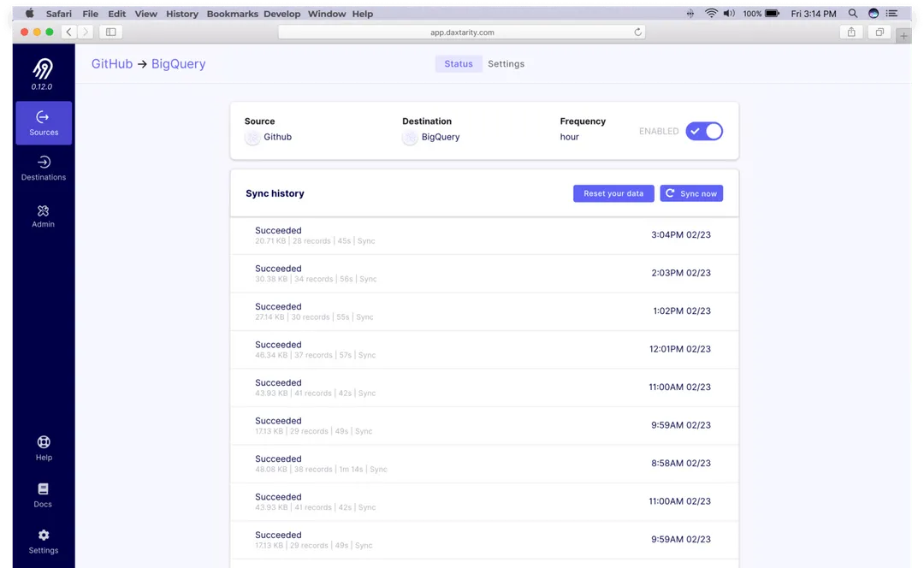Image resolution: width=924 pixels, height=568 pixels.
Task: Click the Sync now button
Action: click(691, 193)
